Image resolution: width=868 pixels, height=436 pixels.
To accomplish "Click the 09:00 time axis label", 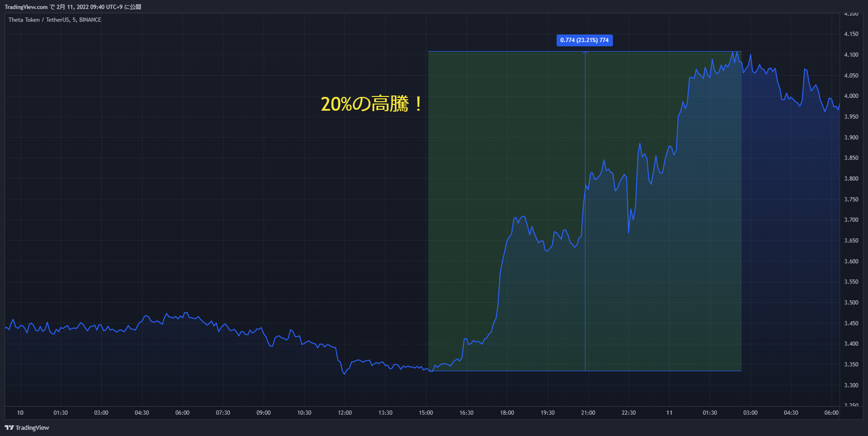I will (x=264, y=413).
